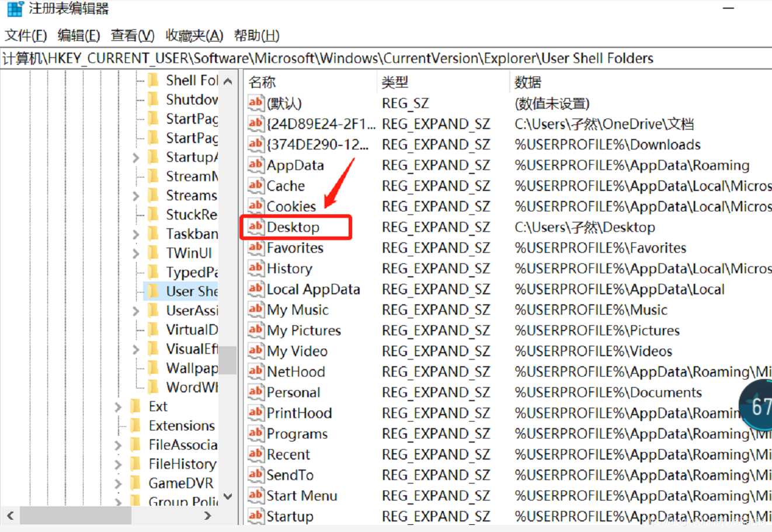
Task: Click the ab icon of the (默认) value
Action: pyautogui.click(x=255, y=103)
